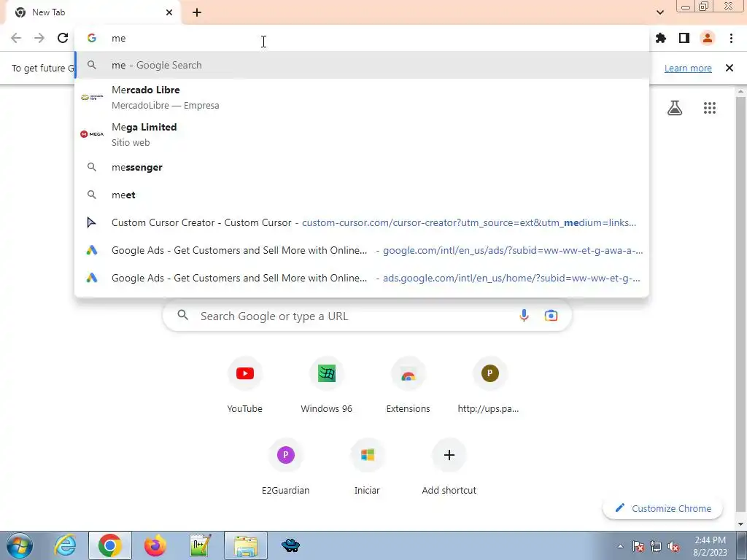Open File Explorer taskbar icon

click(x=246, y=545)
